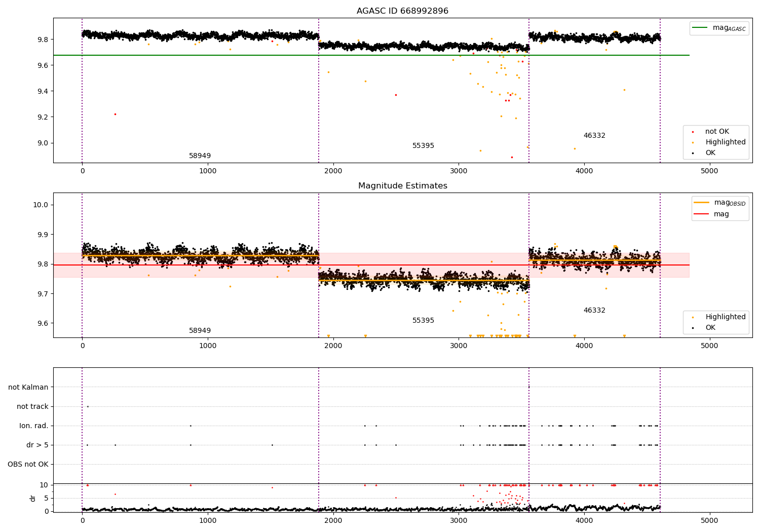
Task: Click the red not-OK point near 9.2 in obsid 58949
Action: (115, 114)
